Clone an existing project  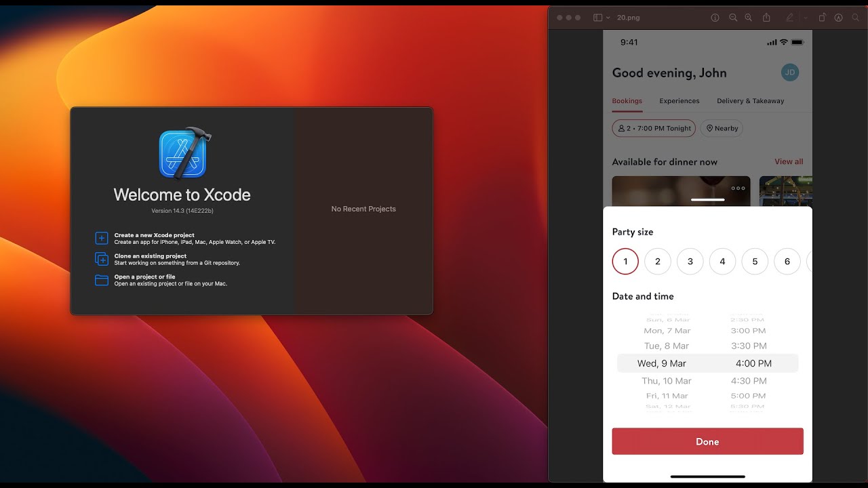tap(167, 259)
